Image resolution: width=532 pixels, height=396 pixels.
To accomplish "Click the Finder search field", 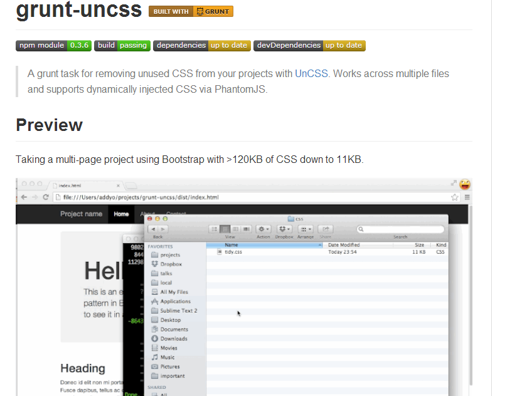I will (400, 229).
